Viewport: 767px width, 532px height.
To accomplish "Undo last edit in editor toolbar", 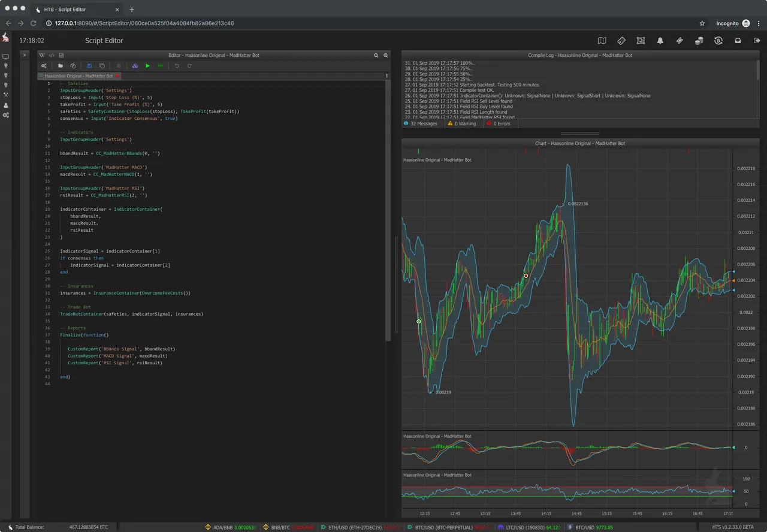I will coord(177,66).
